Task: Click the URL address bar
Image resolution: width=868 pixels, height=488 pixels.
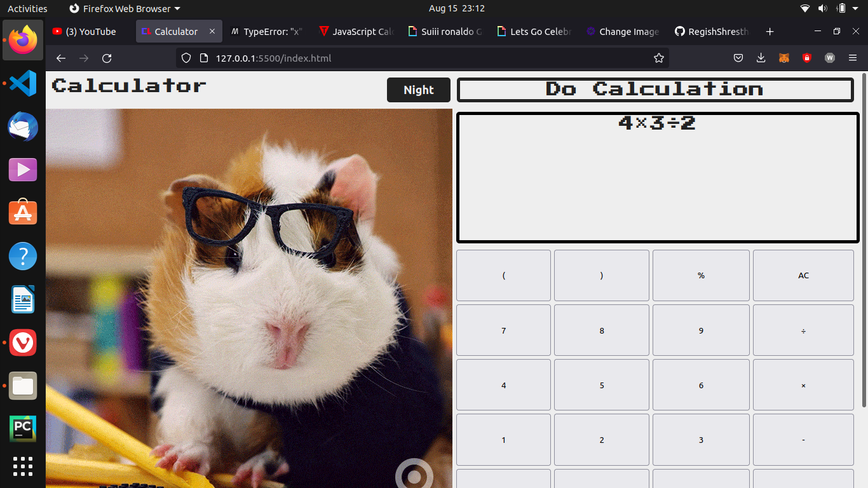Action: (423, 58)
